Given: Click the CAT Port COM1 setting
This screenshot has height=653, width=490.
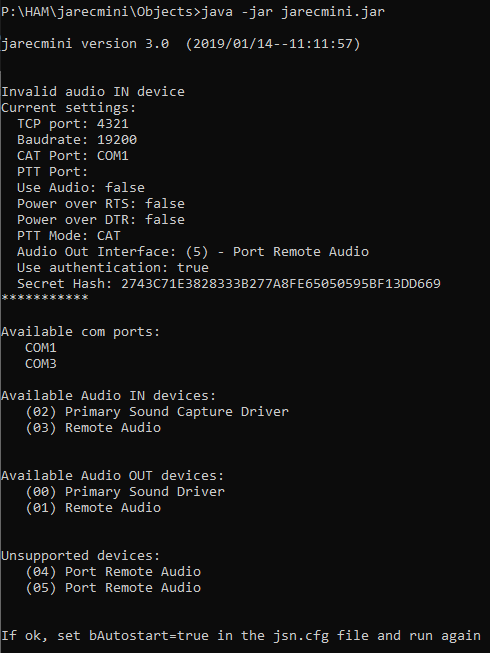Looking at the screenshot, I should [72, 156].
